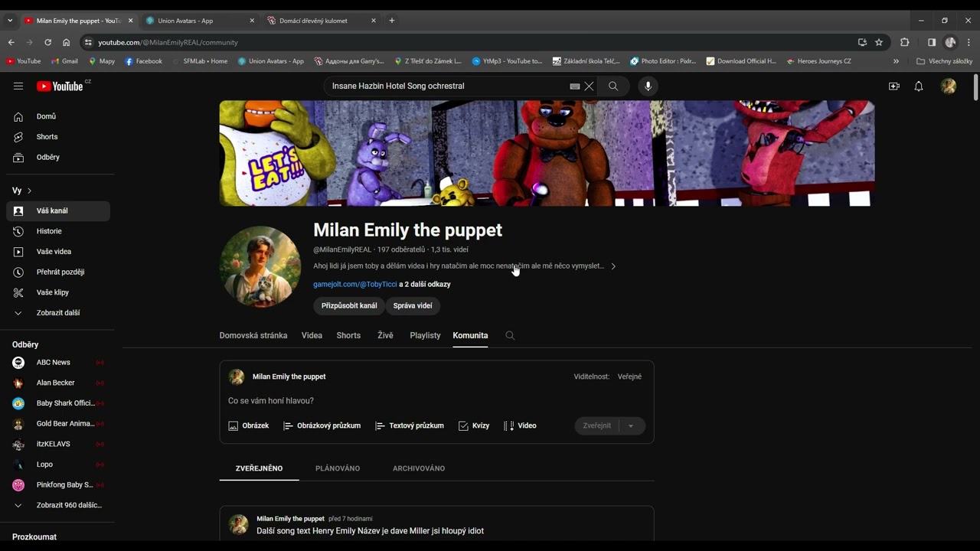The width and height of the screenshot is (980, 551).
Task: Bookmark this page with the star icon
Action: [879, 42]
